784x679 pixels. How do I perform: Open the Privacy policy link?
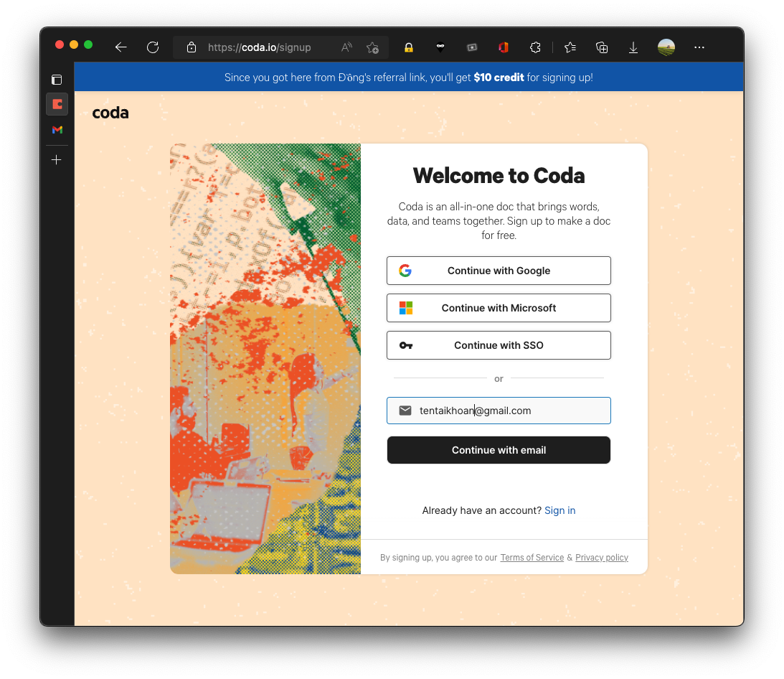(602, 558)
